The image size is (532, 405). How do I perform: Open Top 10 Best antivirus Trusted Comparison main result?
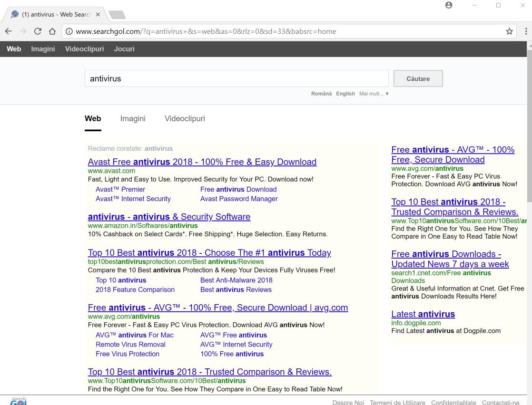210,372
